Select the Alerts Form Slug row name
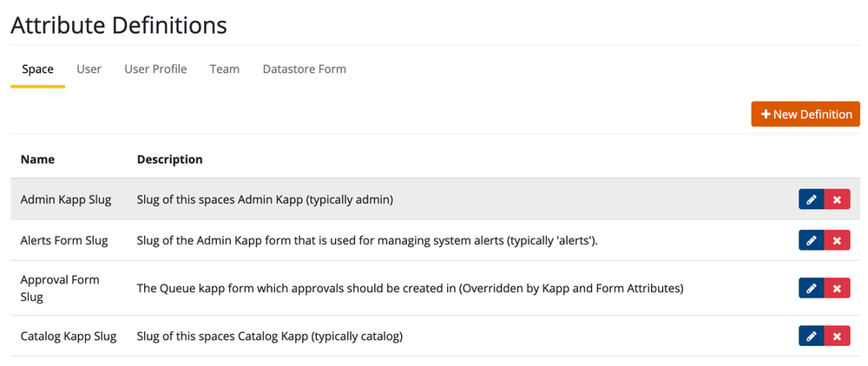Screen dimensions: 868x366 click(64, 240)
